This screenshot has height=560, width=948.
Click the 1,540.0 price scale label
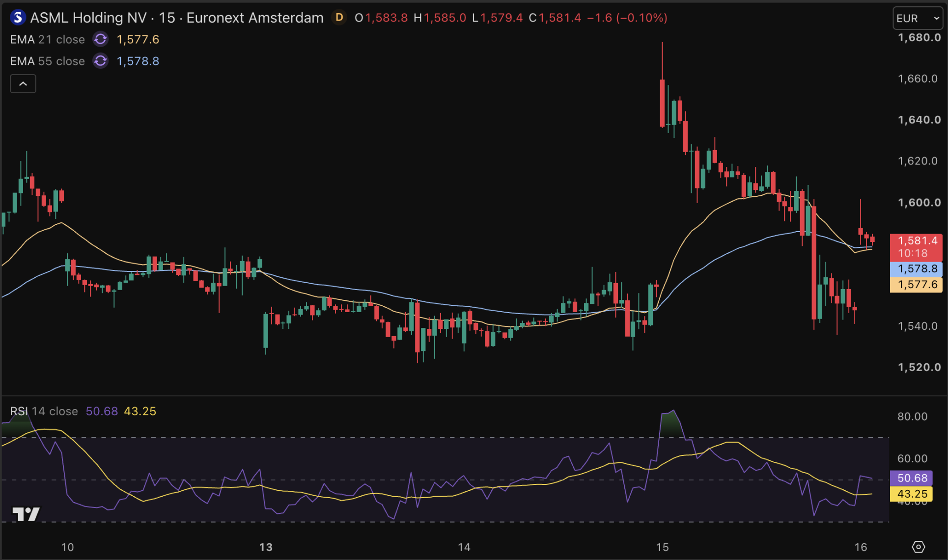pos(918,326)
